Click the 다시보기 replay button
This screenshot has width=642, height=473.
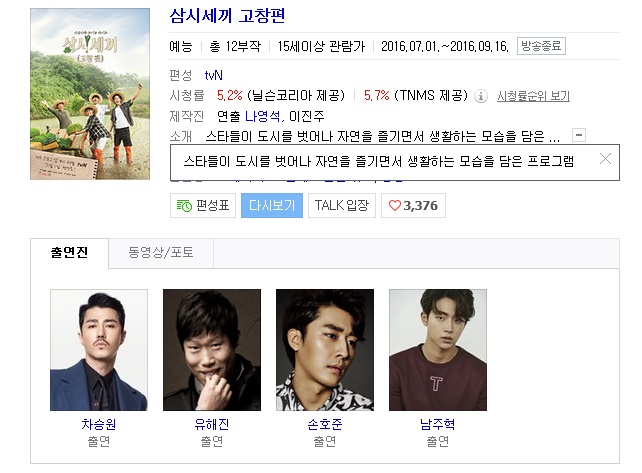pyautogui.click(x=272, y=206)
